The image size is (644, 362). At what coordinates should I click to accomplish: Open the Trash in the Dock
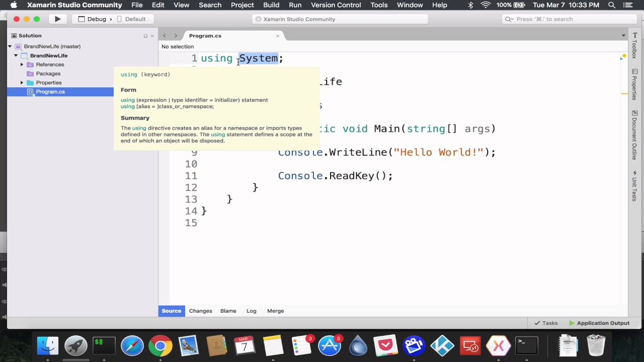click(x=596, y=346)
